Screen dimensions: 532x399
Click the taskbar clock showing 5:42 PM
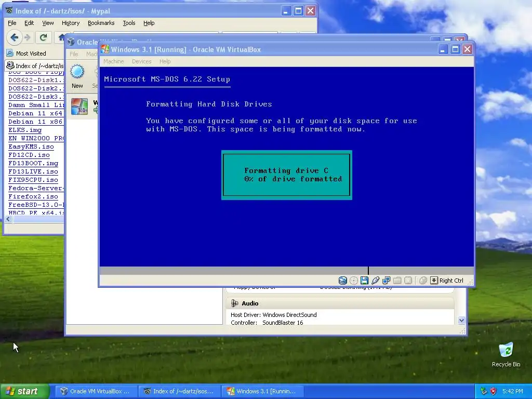pos(513,391)
